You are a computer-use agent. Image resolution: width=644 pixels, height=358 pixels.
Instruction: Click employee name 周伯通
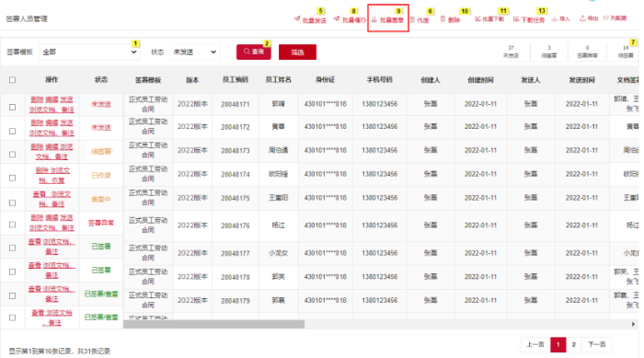278,150
